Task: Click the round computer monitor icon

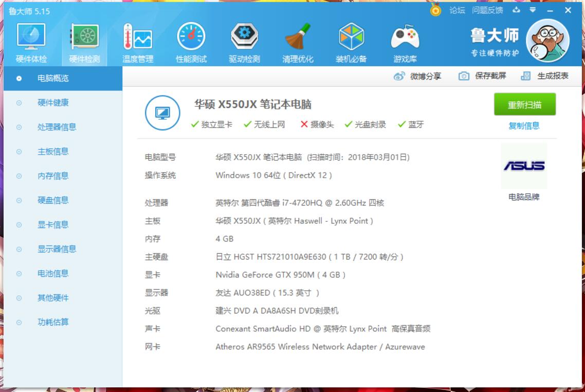Action: pyautogui.click(x=162, y=113)
